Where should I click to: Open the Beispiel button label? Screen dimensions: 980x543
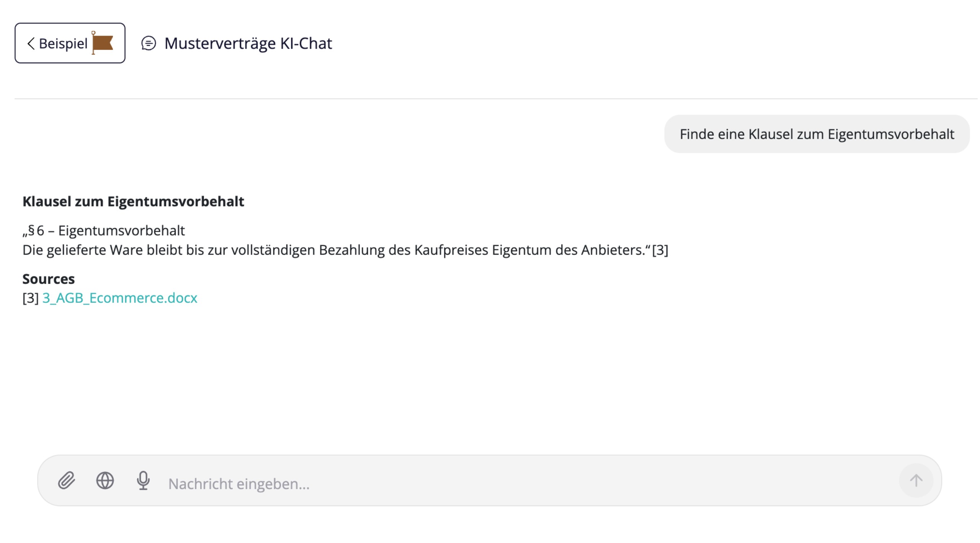coord(63,44)
